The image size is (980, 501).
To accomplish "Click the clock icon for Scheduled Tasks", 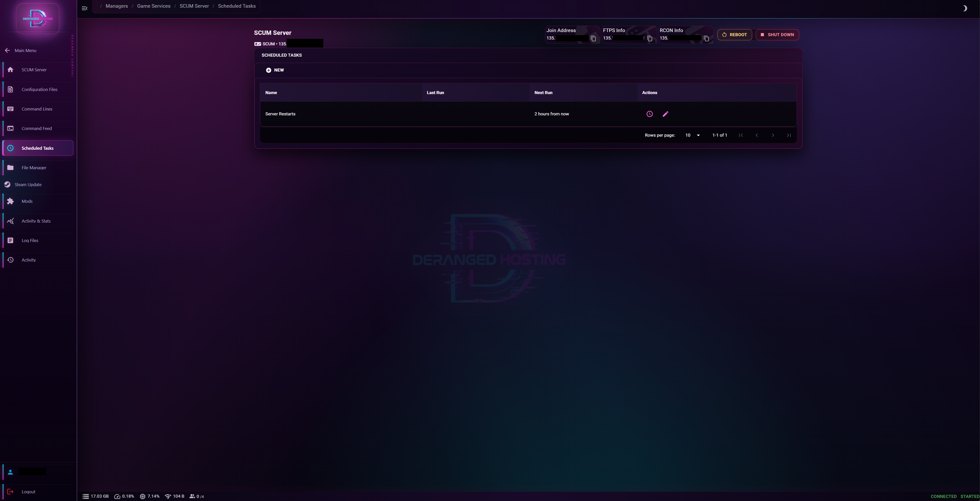I will tap(10, 148).
